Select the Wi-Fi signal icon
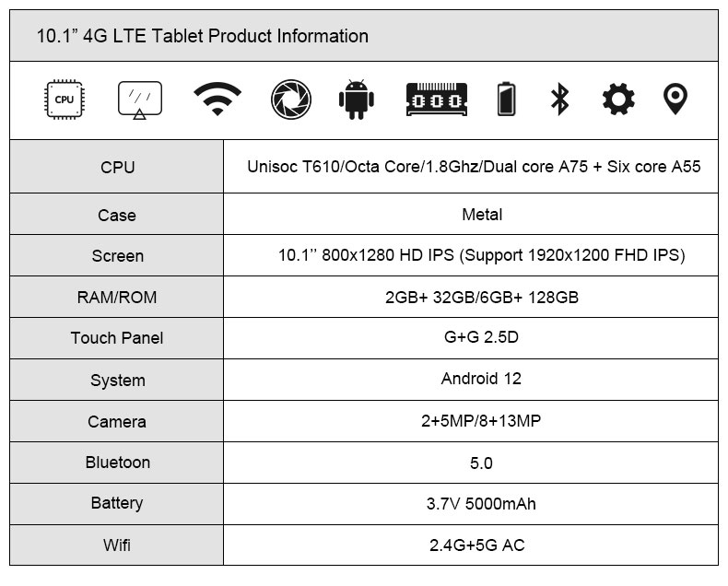 (x=217, y=99)
